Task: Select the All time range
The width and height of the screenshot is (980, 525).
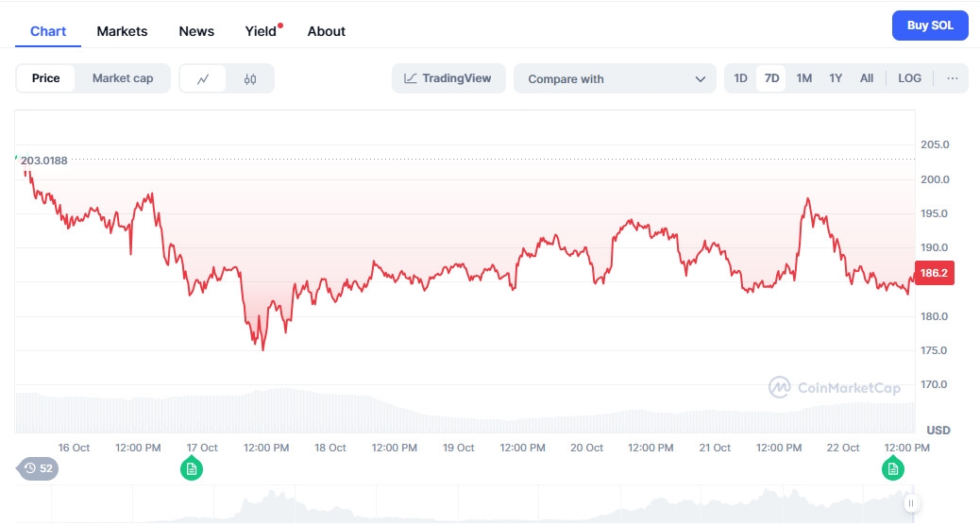Action: pyautogui.click(x=866, y=78)
